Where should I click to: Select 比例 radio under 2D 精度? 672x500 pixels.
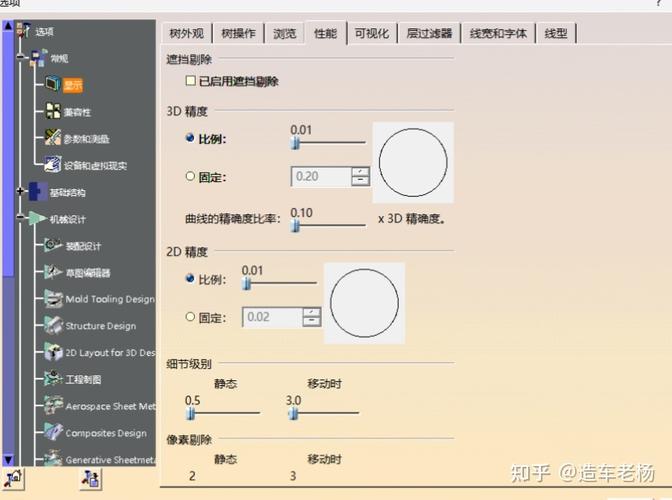point(190,278)
